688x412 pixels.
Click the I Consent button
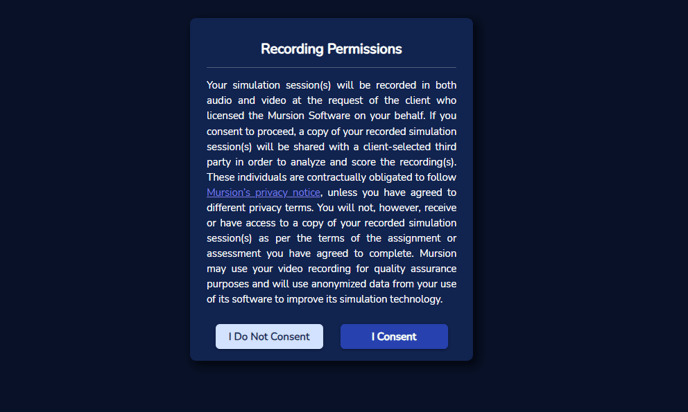tap(394, 337)
